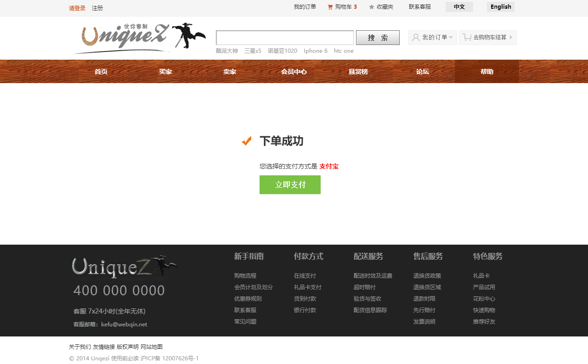This screenshot has width=588, height=364.
Task: Open 退换货政策 footer link
Action: (x=427, y=276)
